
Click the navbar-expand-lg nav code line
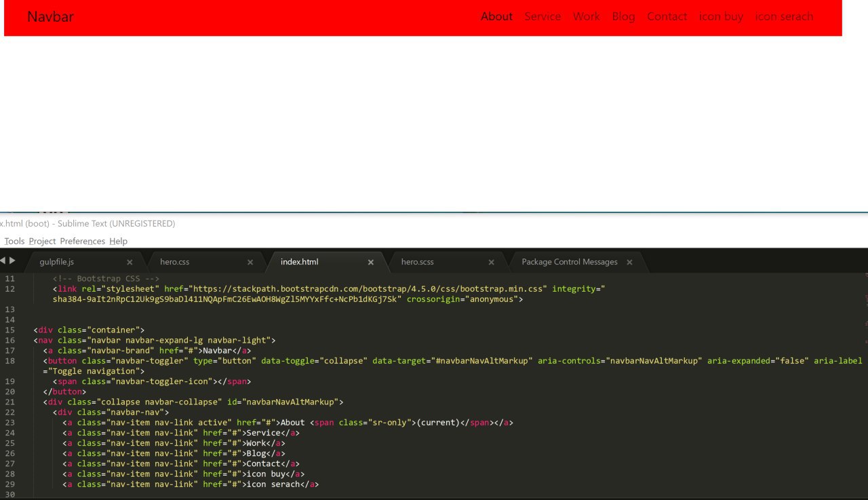155,341
